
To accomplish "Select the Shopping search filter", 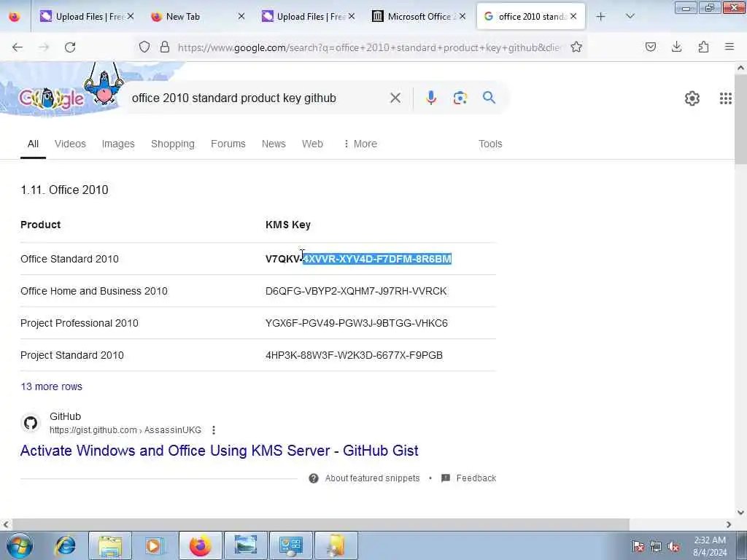I will (172, 144).
